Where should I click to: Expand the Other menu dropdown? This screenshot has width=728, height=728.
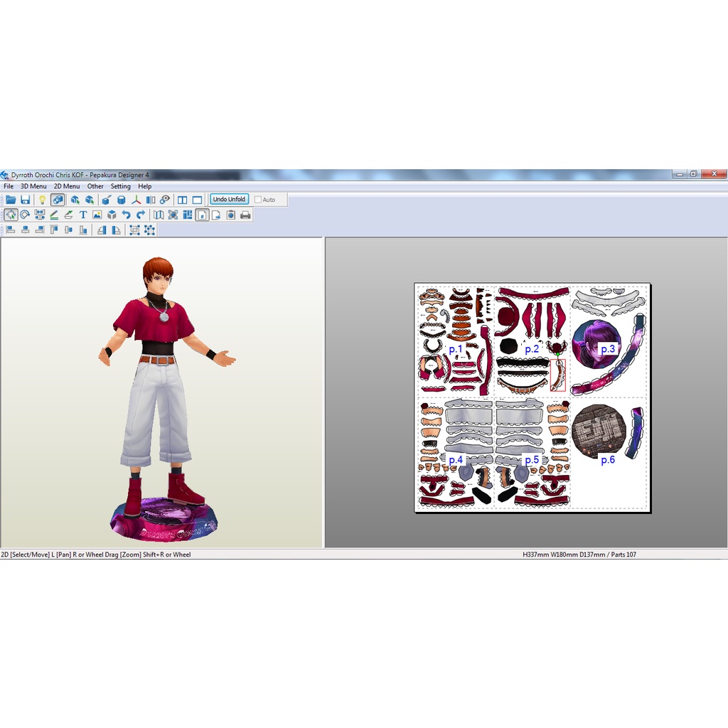[x=95, y=186]
